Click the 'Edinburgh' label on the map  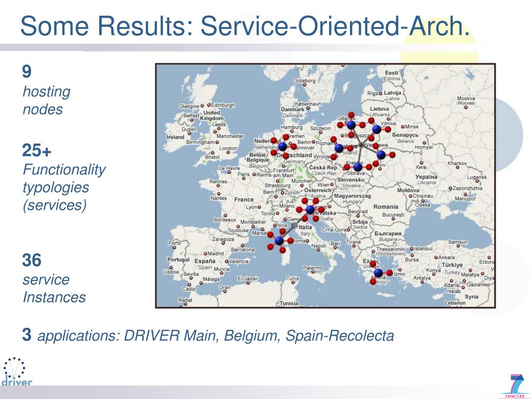[223, 105]
